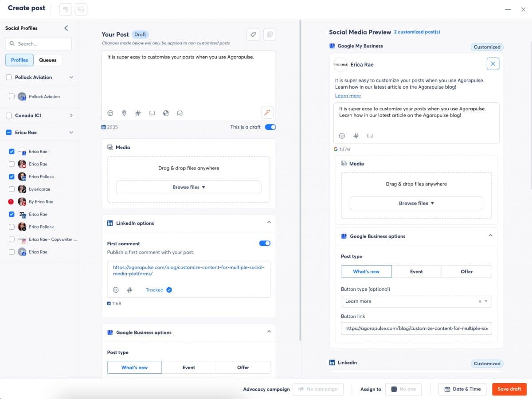Click the hashtag icon below the post text
Image resolution: width=532 pixels, height=399 pixels.
tap(138, 113)
